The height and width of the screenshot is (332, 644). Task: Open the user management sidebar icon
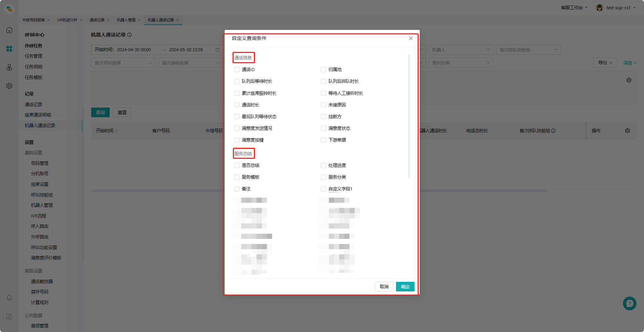pos(9,67)
